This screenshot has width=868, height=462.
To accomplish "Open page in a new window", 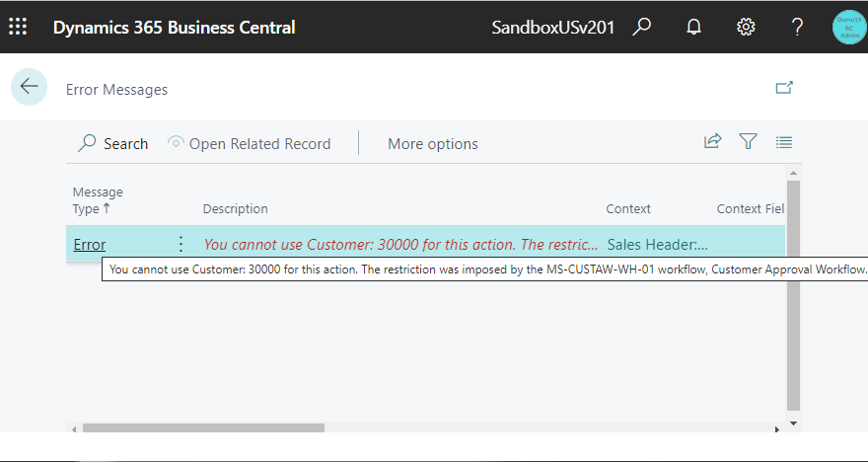I will [784, 88].
